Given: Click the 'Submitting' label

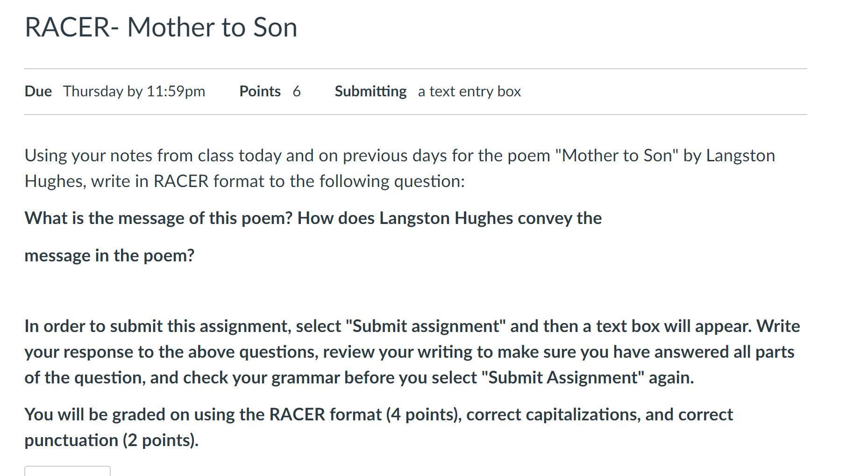Looking at the screenshot, I should [x=370, y=91].
